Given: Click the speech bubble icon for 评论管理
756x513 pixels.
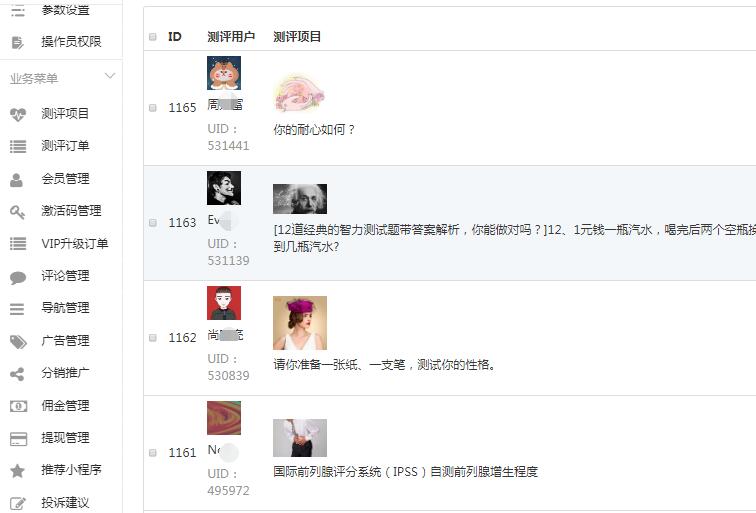Looking at the screenshot, I should point(18,277).
